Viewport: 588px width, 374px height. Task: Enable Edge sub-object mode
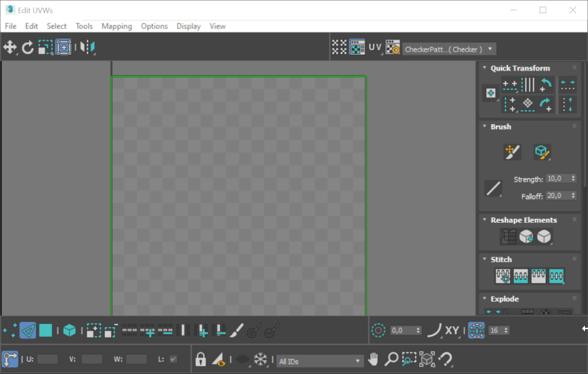(28, 330)
